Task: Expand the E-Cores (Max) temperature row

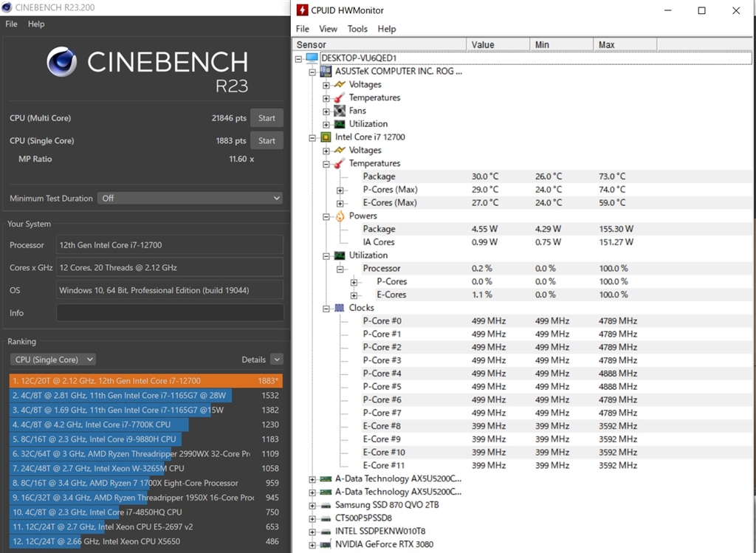Action: pyautogui.click(x=340, y=203)
